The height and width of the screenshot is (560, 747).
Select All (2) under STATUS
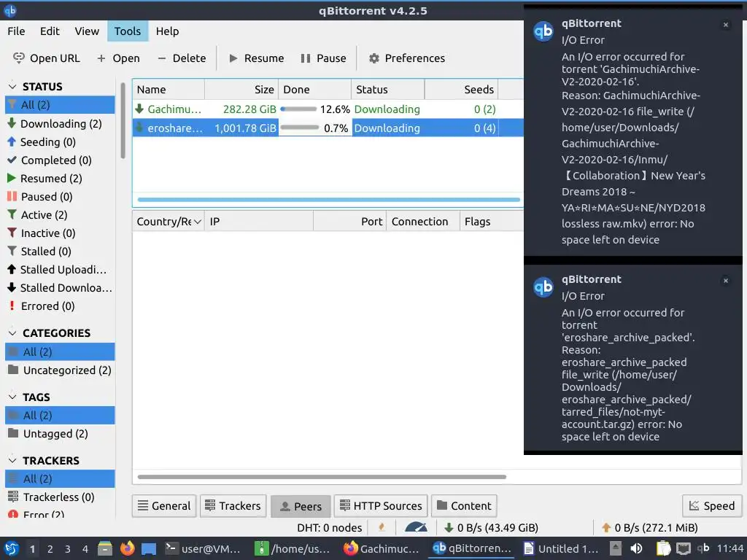pyautogui.click(x=60, y=105)
